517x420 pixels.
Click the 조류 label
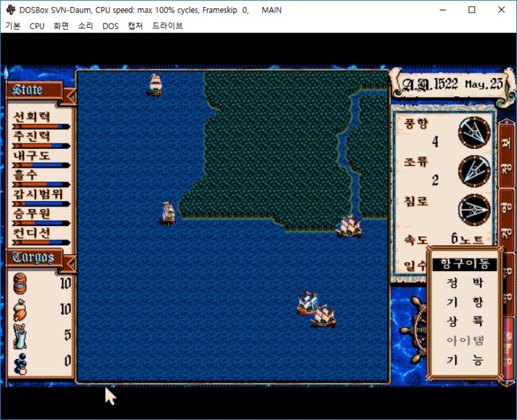416,162
